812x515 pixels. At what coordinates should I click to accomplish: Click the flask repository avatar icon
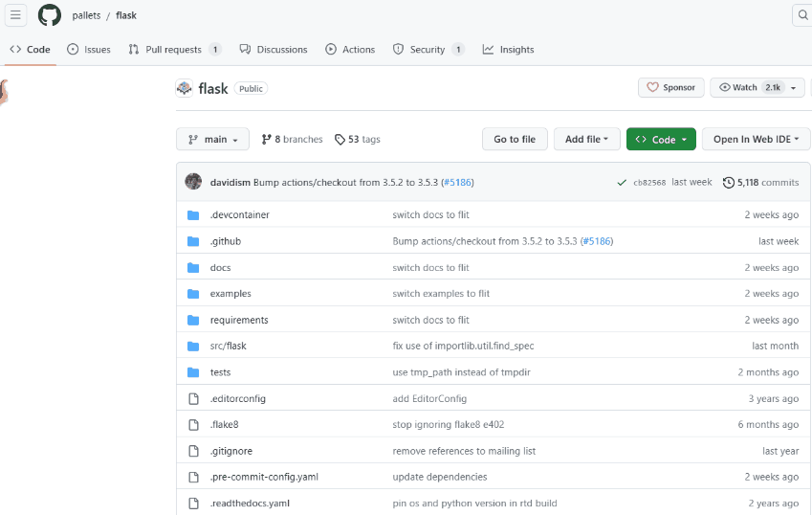(x=185, y=88)
